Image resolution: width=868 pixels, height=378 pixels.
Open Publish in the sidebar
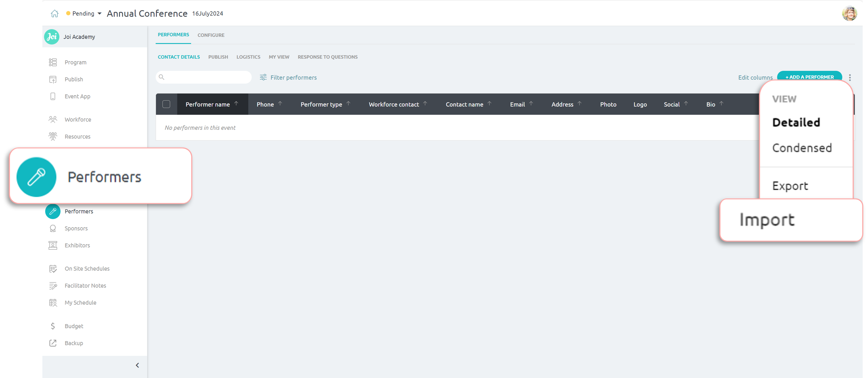click(x=73, y=79)
